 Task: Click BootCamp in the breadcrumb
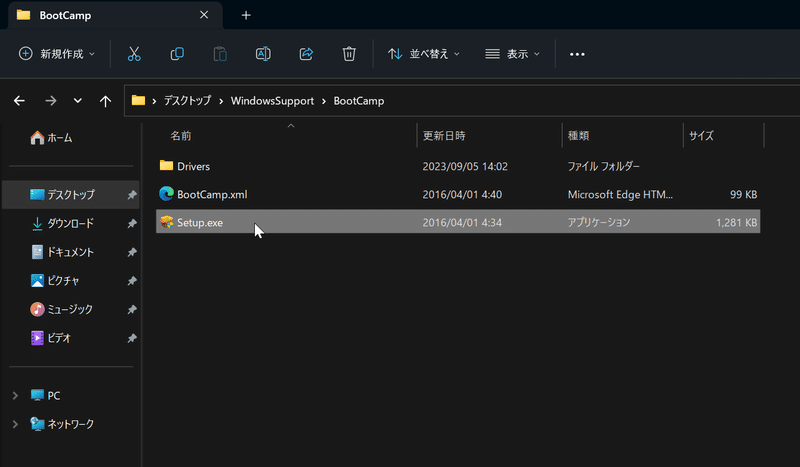point(359,101)
